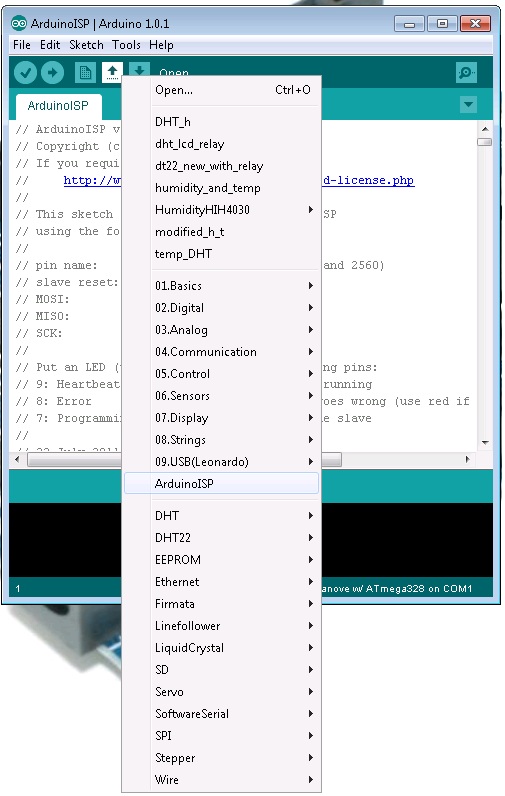
Task: Expand 02.Digital examples submenu
Action: 221,308
